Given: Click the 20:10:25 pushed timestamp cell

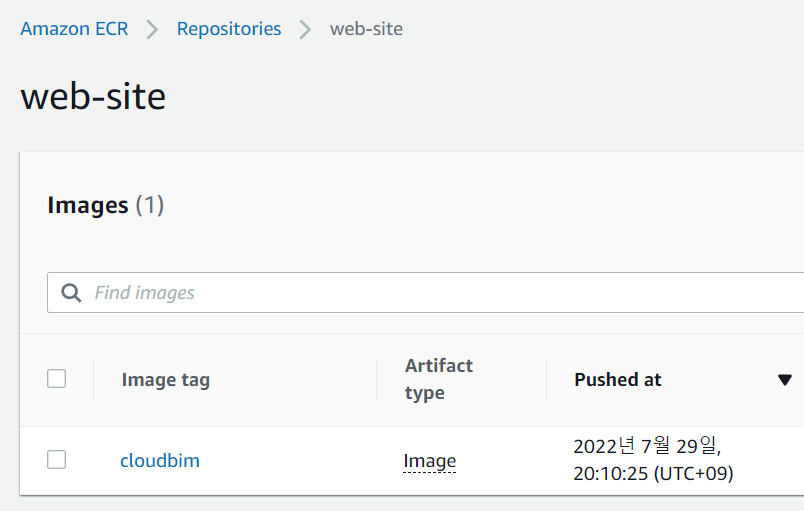Looking at the screenshot, I should (x=653, y=460).
